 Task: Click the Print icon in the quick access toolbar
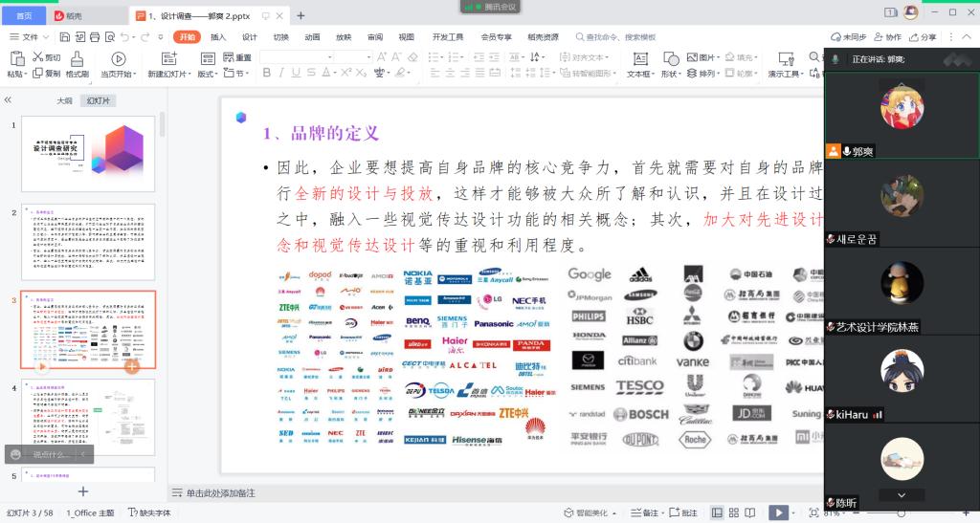click(95, 37)
